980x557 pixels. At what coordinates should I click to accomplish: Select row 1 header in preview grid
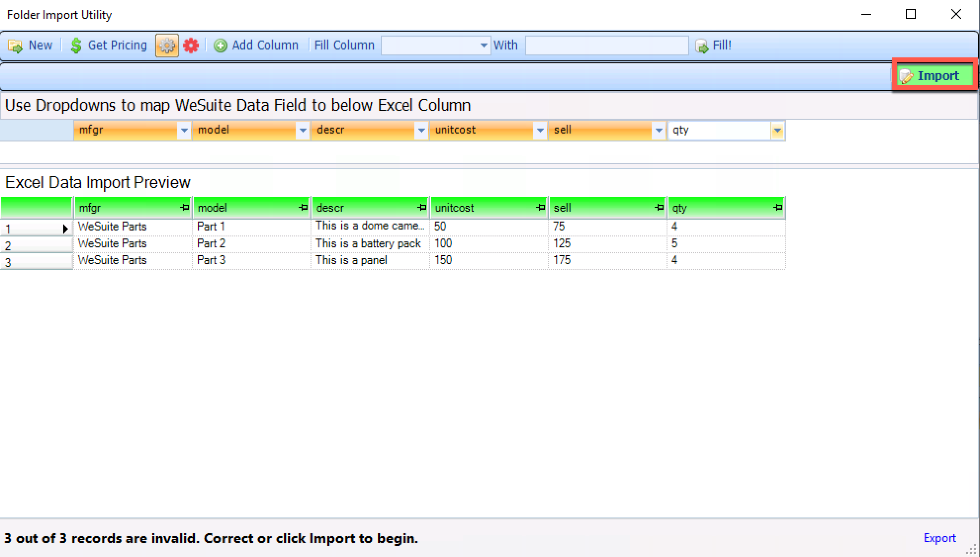[37, 228]
